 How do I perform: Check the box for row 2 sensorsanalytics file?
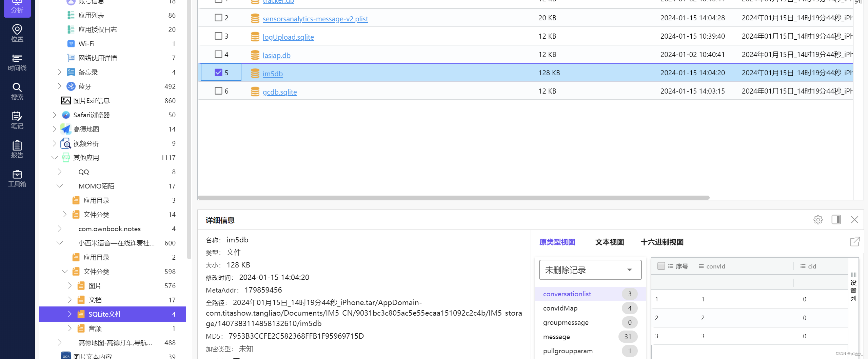tap(218, 18)
